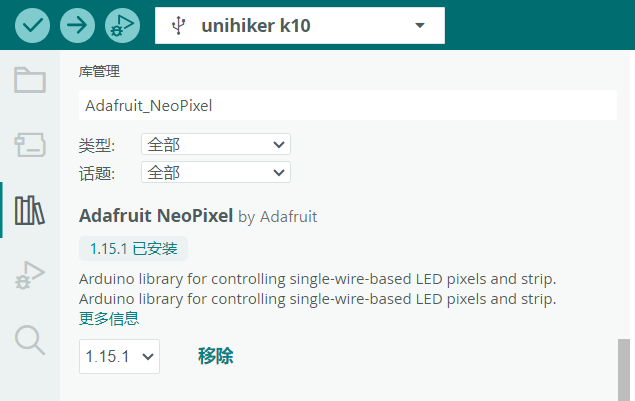This screenshot has height=401, width=635.
Task: Click the USB symbol beside unihiker k10
Action: [x=179, y=26]
